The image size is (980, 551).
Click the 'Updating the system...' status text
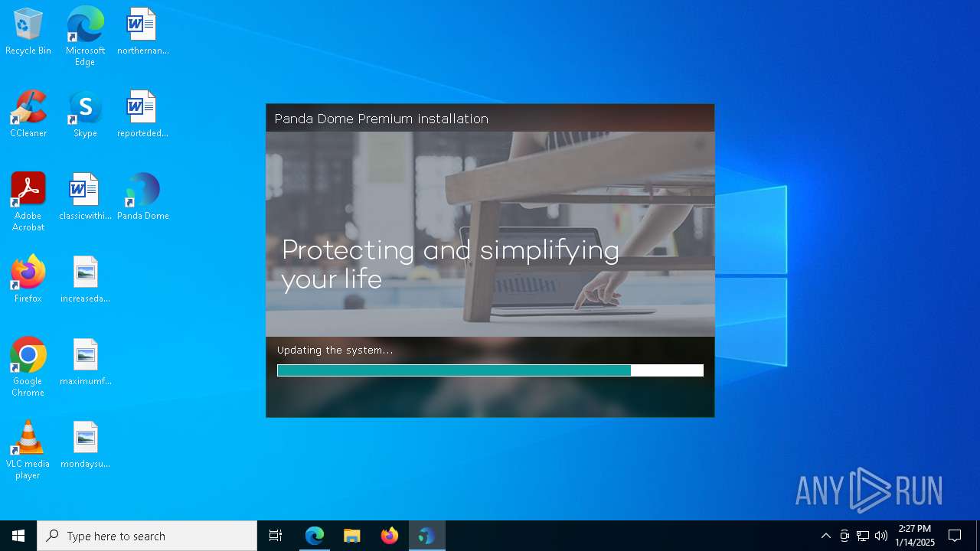pyautogui.click(x=335, y=350)
